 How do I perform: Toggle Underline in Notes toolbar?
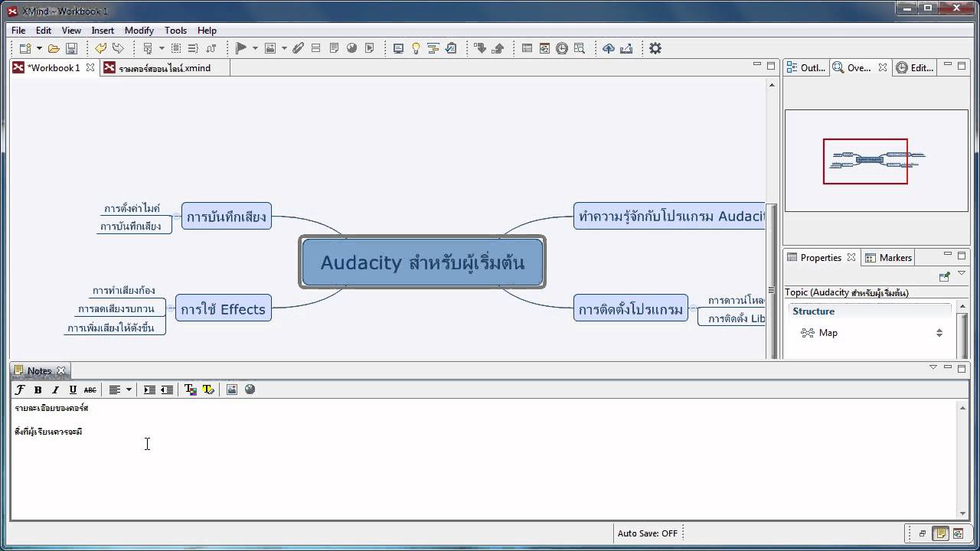[73, 390]
